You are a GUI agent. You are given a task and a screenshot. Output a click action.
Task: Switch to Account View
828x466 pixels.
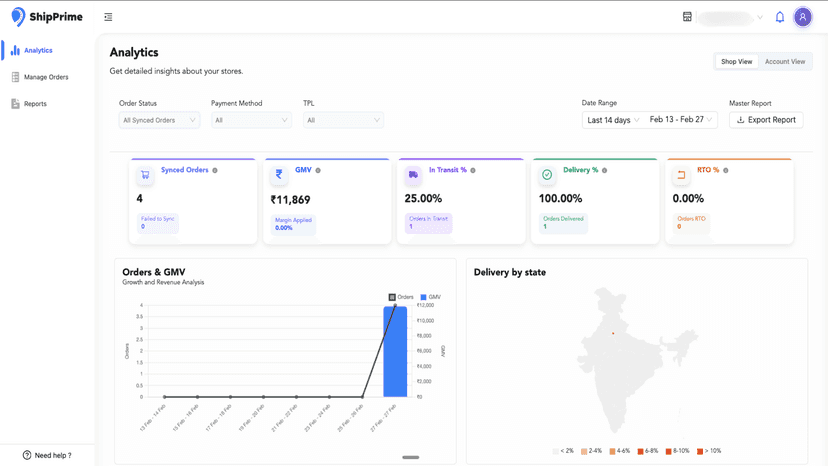point(785,62)
